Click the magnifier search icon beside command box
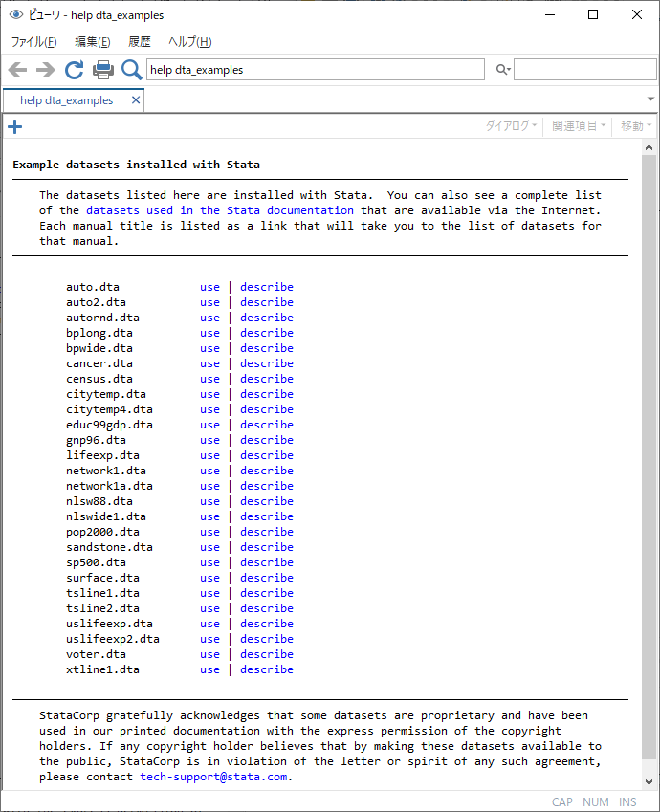Viewport: 660px width, 812px height. pos(132,70)
